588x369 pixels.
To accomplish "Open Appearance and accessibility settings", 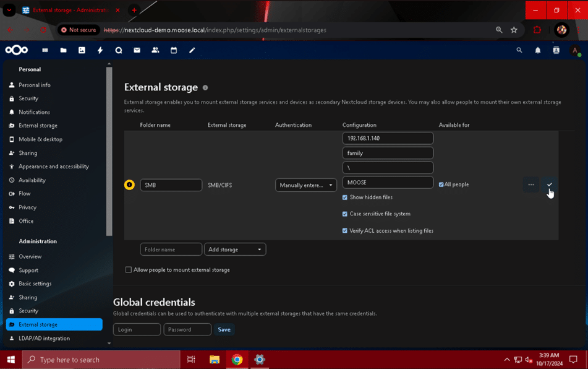I will pyautogui.click(x=54, y=167).
